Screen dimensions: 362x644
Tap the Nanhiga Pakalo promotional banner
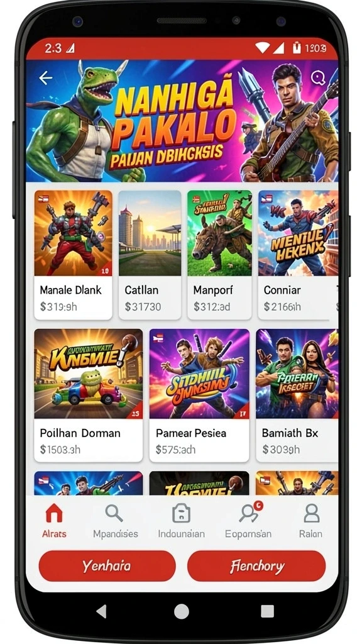click(x=182, y=121)
